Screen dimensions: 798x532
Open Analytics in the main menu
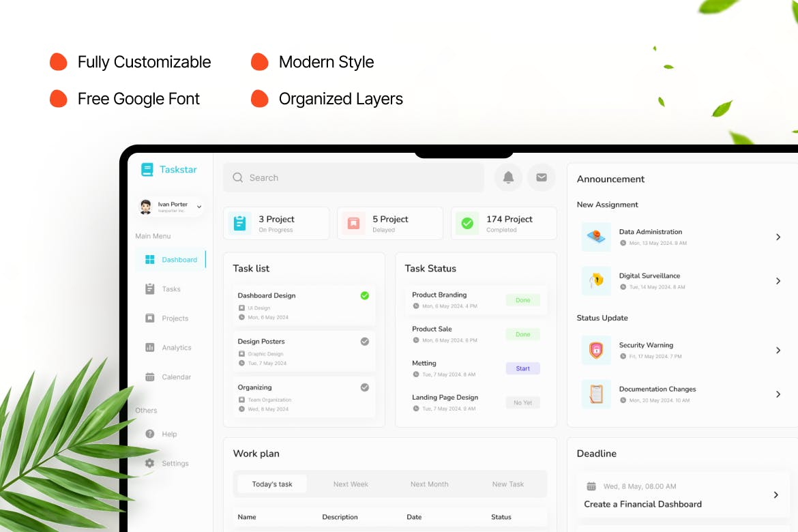[x=176, y=348]
